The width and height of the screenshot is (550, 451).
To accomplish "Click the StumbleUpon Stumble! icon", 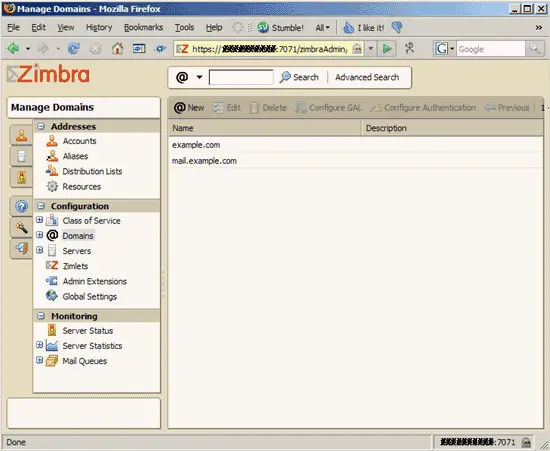I will click(x=263, y=27).
